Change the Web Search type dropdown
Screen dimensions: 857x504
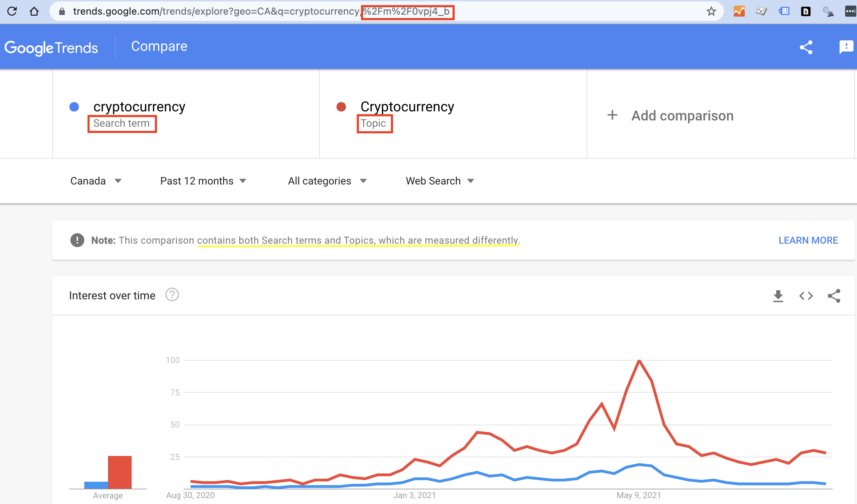(x=440, y=181)
